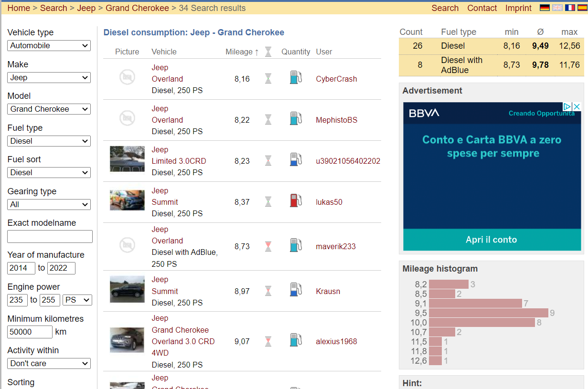
Task: Click the fuel pump icon for MephistoBS
Action: coord(296,118)
